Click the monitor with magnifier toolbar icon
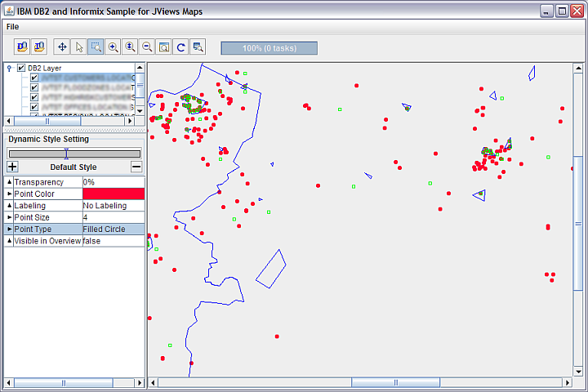588x392 pixels. 198,47
